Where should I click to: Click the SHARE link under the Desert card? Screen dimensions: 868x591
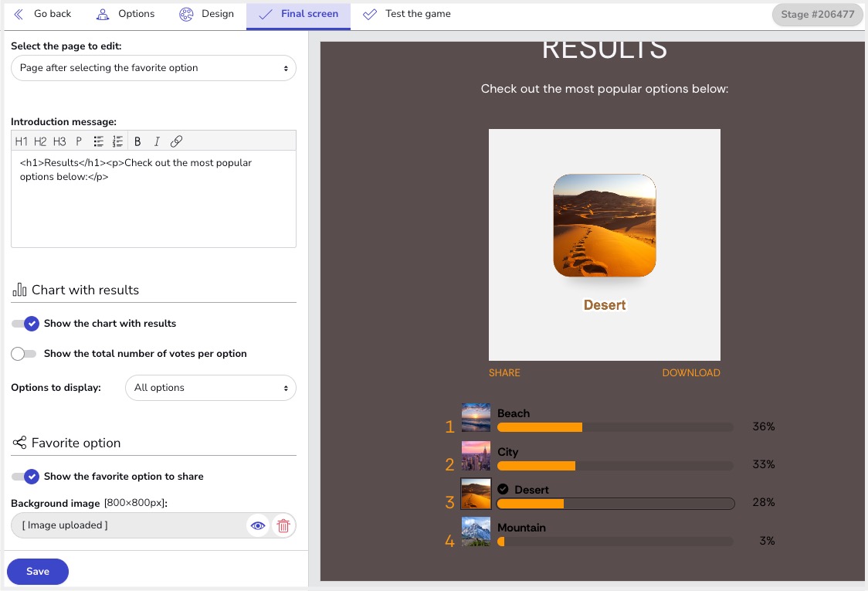[x=504, y=373]
